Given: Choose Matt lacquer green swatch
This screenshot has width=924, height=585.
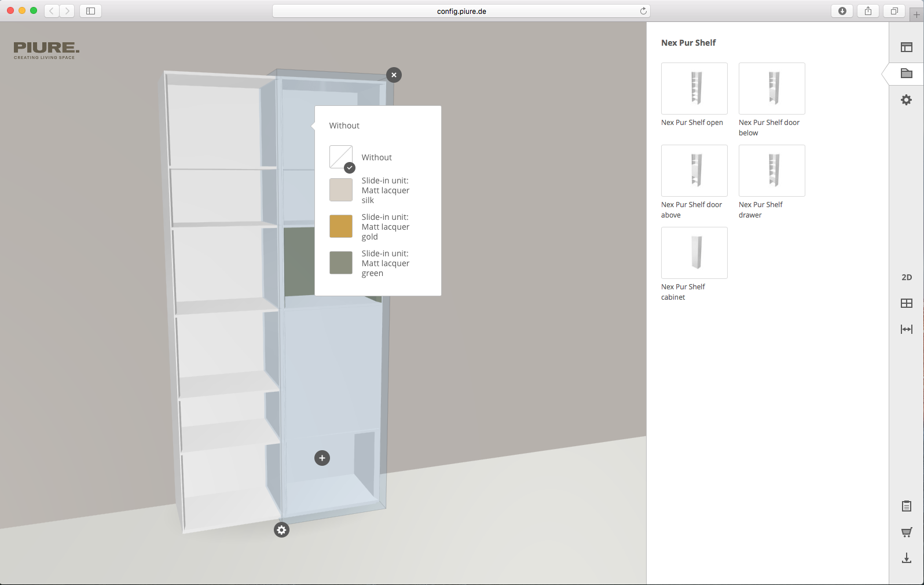Looking at the screenshot, I should (341, 263).
